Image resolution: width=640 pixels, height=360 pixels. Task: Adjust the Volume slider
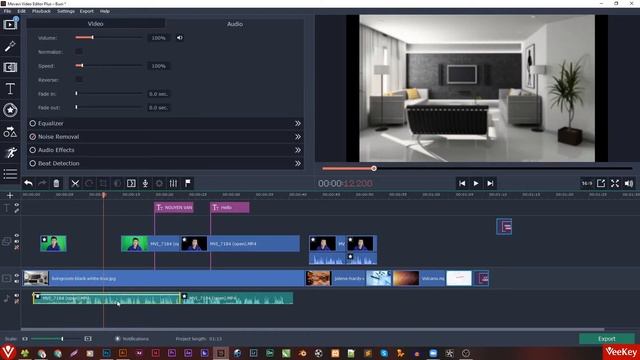pos(109,38)
